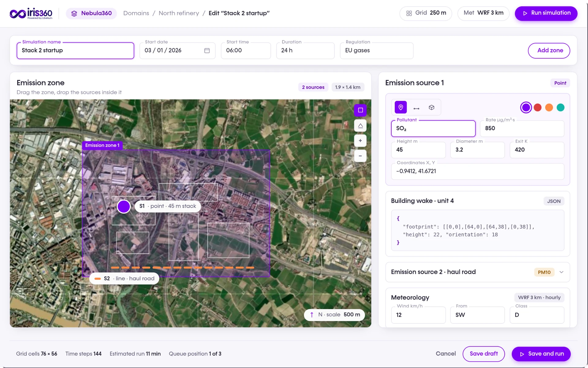Pick the teal source color swatch

click(560, 108)
